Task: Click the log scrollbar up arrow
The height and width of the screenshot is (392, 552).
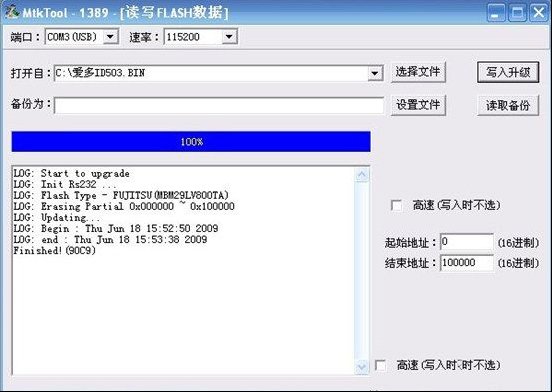Action: [x=362, y=175]
